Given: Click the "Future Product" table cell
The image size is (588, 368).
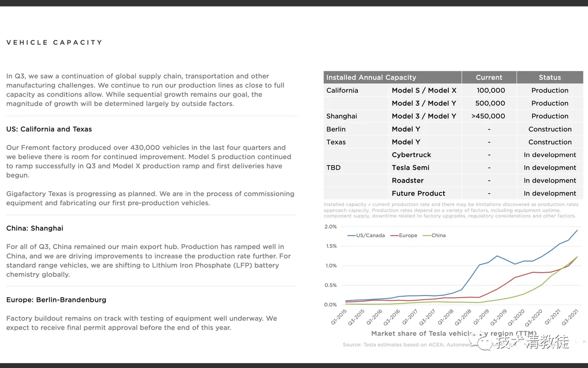Looking at the screenshot, I should pos(418,193).
